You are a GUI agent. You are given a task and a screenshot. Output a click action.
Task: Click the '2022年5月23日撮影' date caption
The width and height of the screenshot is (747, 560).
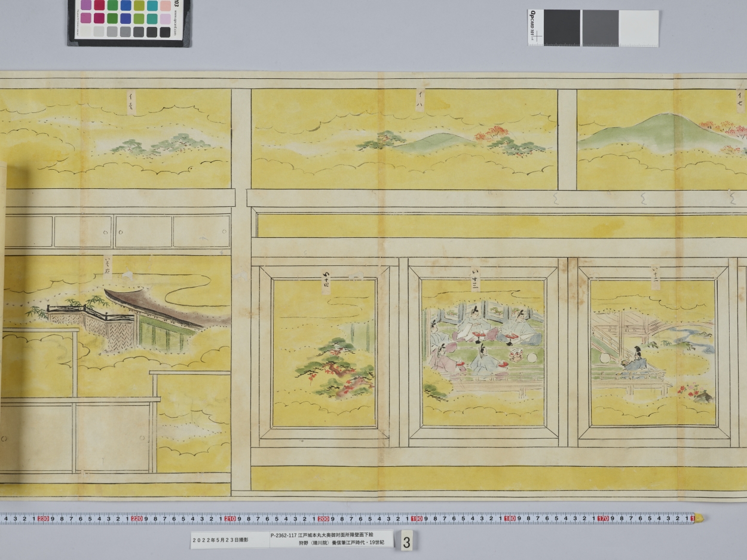[x=221, y=540]
